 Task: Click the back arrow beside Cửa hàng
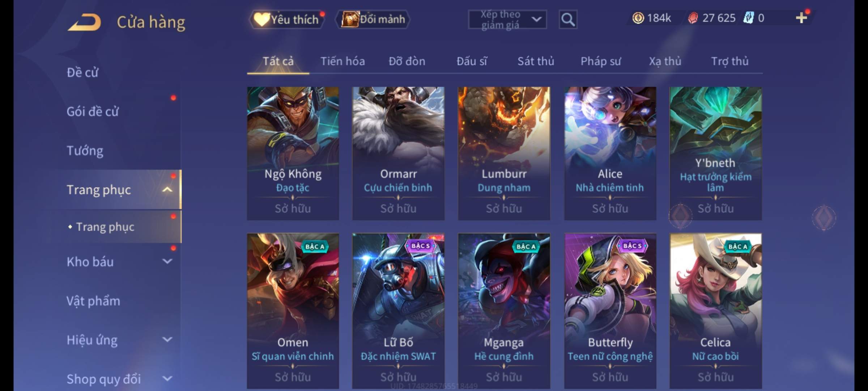pos(84,22)
